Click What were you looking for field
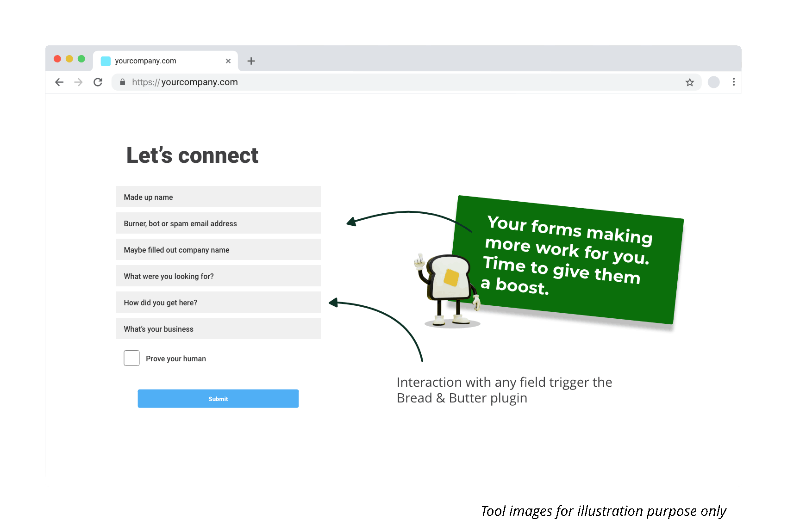Viewport: 787px width, 532px height. 218,276
